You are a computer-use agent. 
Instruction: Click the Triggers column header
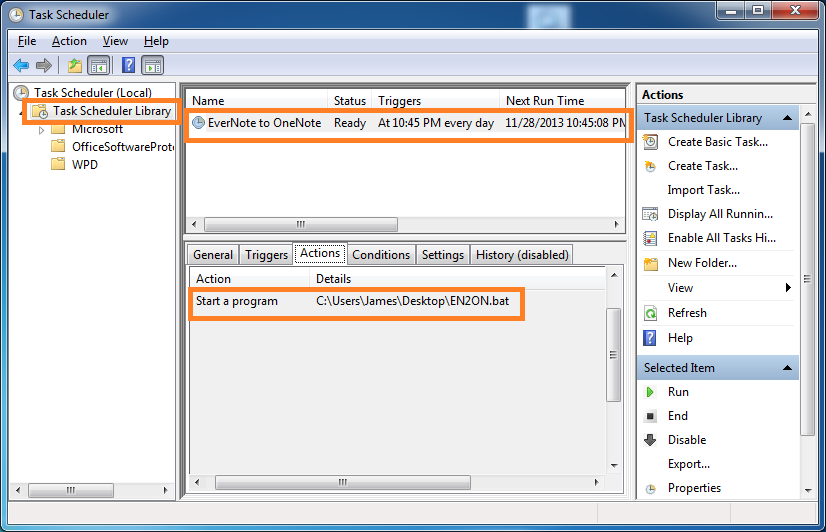pyautogui.click(x=436, y=101)
